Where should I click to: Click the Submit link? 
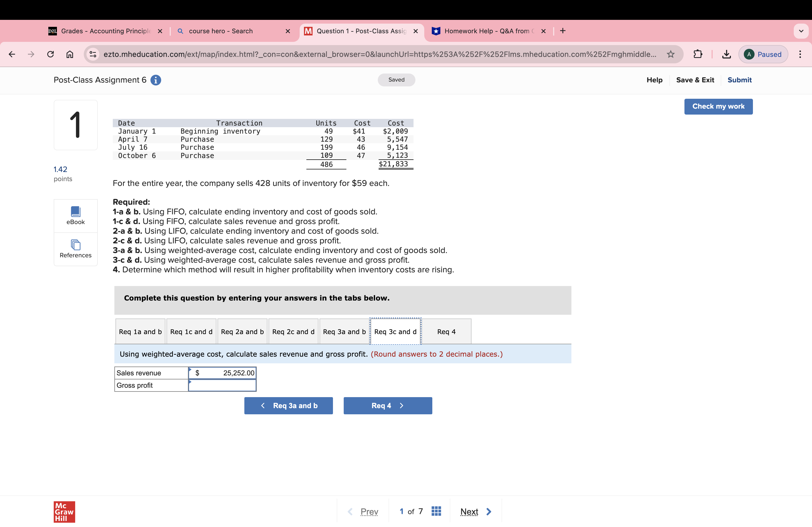tap(740, 80)
